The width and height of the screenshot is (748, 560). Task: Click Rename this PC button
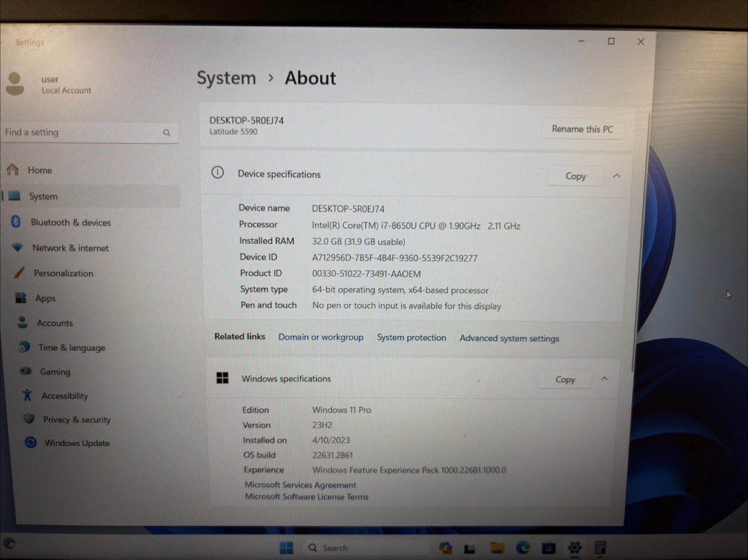(582, 129)
